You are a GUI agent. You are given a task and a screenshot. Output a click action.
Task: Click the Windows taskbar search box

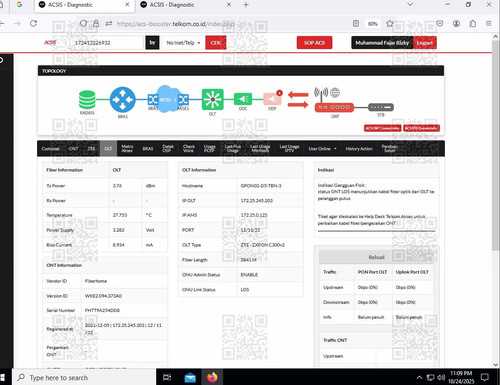pos(84,377)
